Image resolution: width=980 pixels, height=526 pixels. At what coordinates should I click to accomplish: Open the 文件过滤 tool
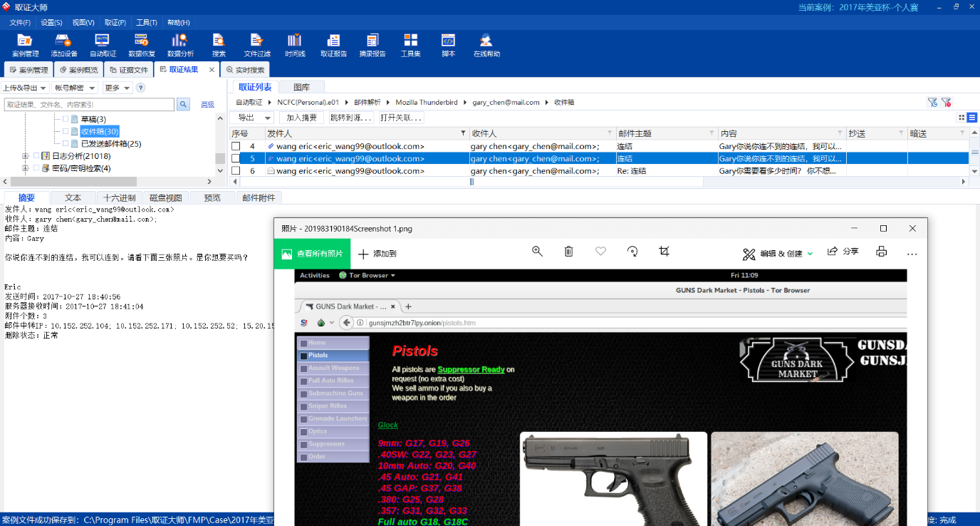pos(257,46)
